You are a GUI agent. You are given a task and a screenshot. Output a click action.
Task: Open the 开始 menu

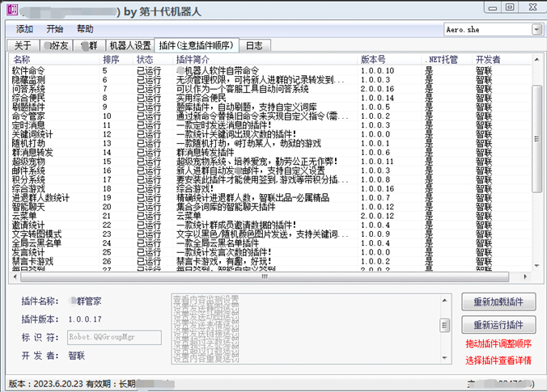[x=55, y=29]
